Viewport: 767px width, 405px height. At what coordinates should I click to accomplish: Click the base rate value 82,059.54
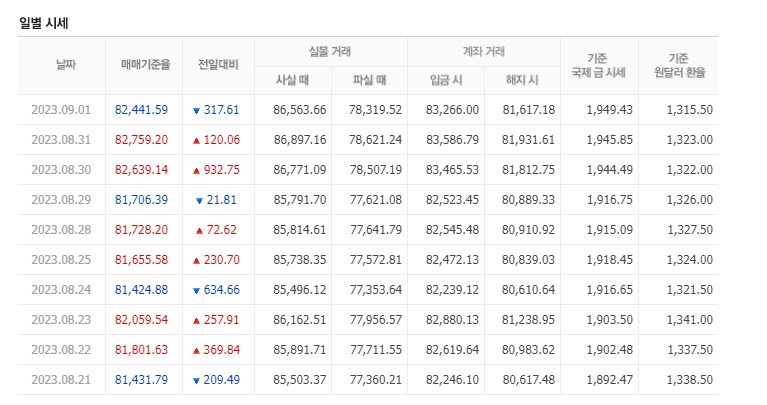point(141,319)
